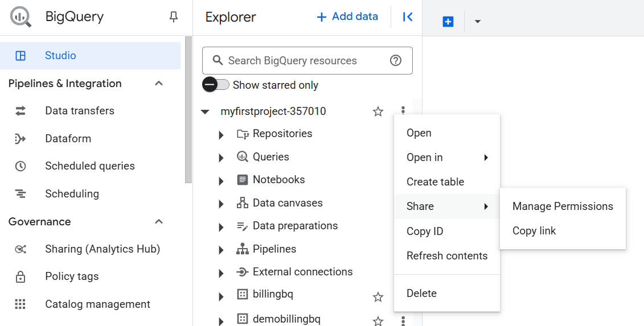Click the Search BigQuery resources field
The height and width of the screenshot is (326, 644).
tap(299, 61)
